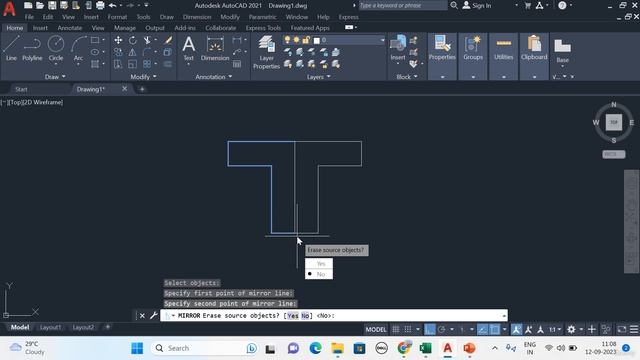640x360 pixels.
Task: Activate the Offset tool
Action: tap(168, 64)
